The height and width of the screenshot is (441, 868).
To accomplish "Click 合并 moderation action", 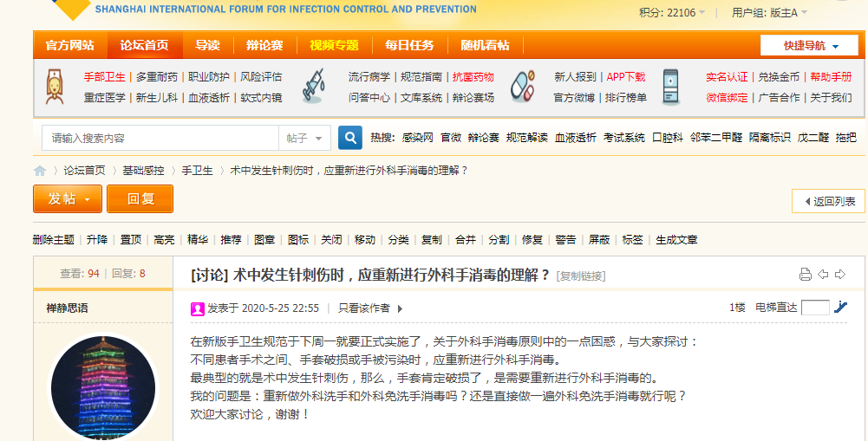I will click(466, 240).
